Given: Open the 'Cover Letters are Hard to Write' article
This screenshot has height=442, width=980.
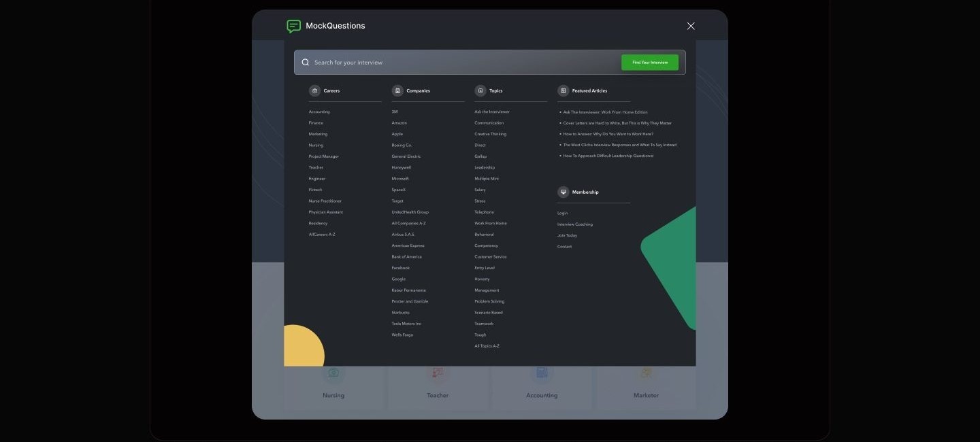Looking at the screenshot, I should (x=617, y=123).
